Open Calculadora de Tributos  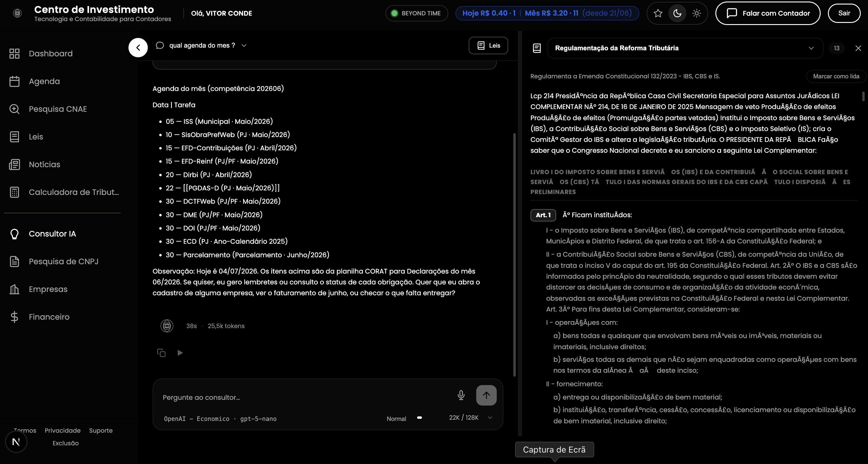(74, 192)
